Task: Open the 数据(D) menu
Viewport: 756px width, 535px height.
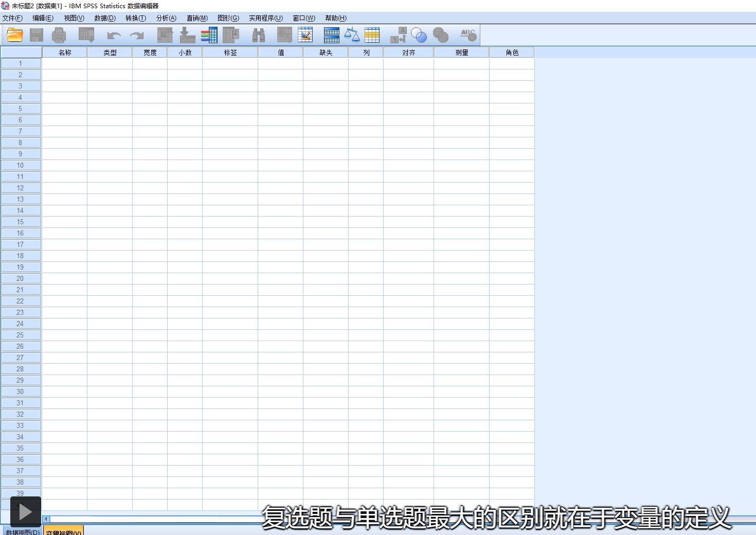Action: [x=105, y=18]
